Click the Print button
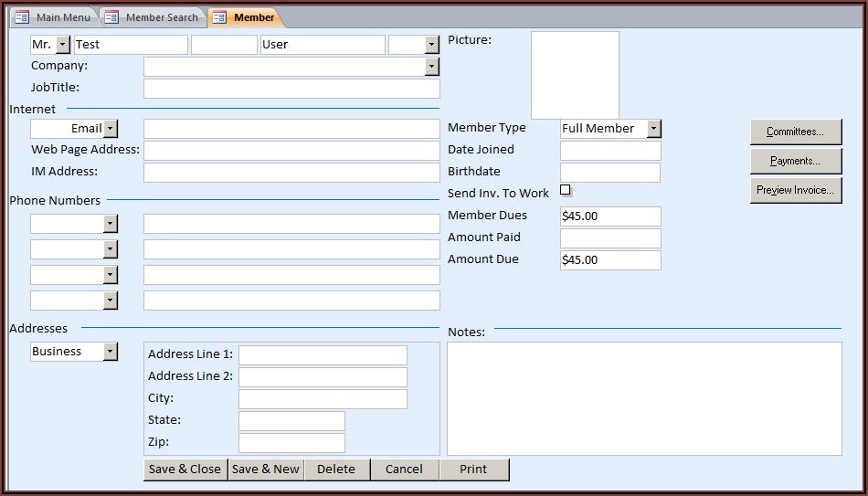 click(473, 470)
